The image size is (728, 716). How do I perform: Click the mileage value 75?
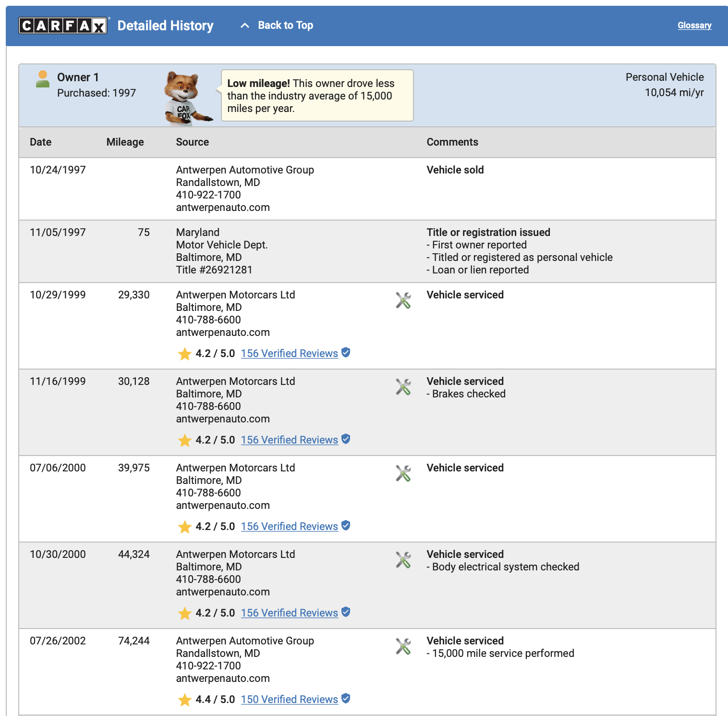pos(144,233)
